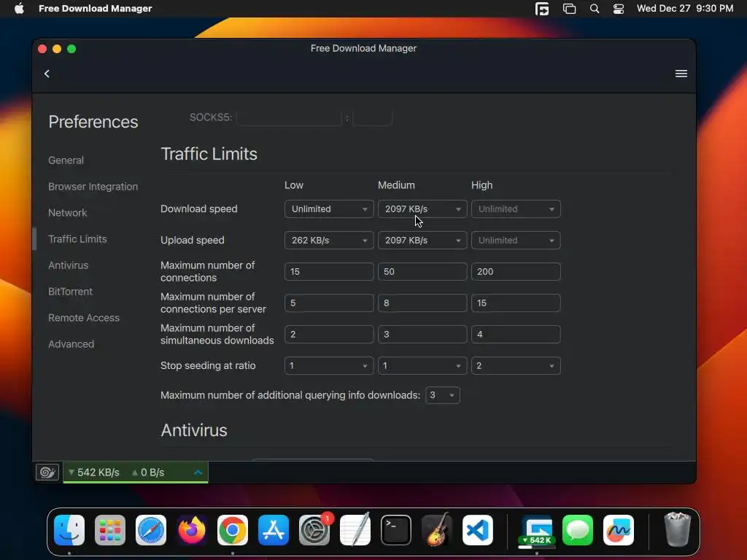Open Control Center in menu bar

pyautogui.click(x=619, y=9)
